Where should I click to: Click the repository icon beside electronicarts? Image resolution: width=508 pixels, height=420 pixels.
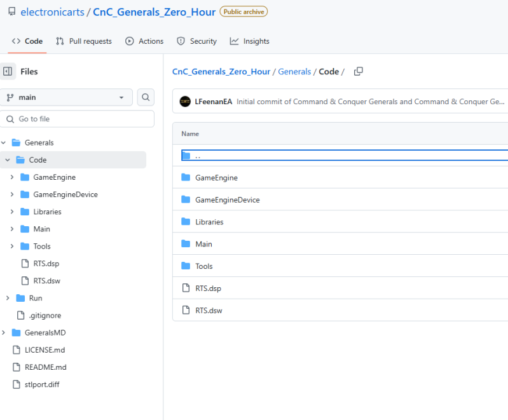click(11, 11)
